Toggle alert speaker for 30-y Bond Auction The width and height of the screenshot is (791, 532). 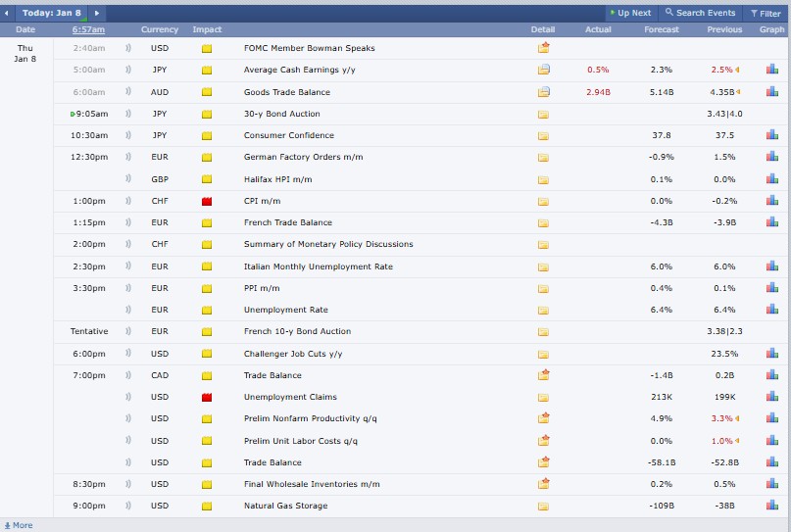pyautogui.click(x=128, y=114)
